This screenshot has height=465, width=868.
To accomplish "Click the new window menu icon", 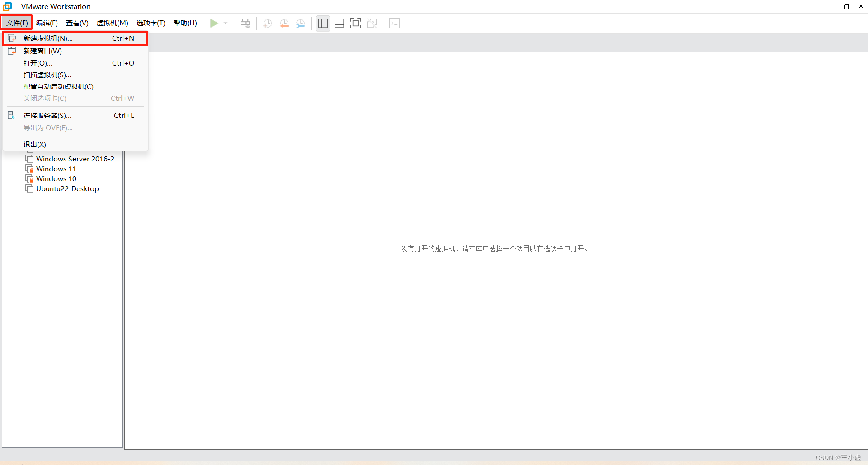I will [12, 51].
